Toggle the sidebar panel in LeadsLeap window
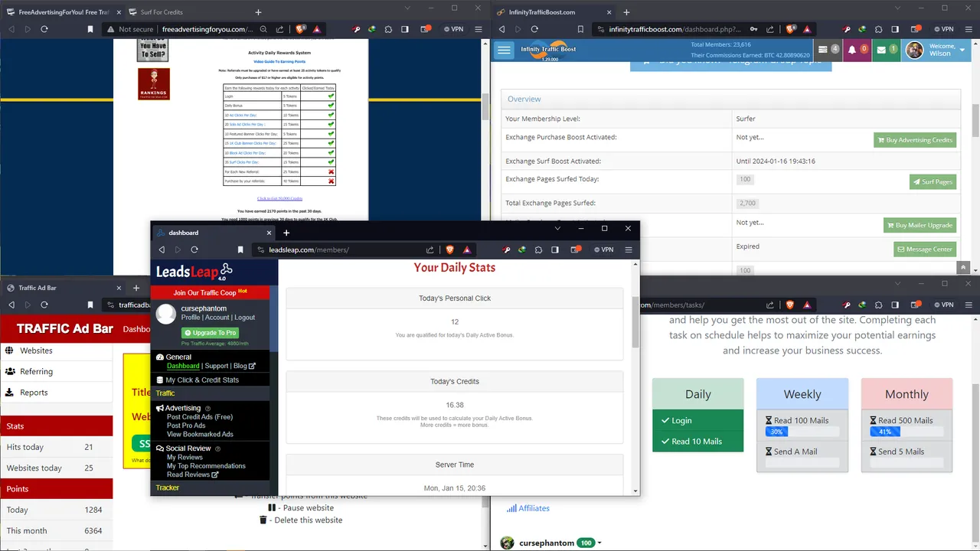The image size is (980, 551). (555, 249)
